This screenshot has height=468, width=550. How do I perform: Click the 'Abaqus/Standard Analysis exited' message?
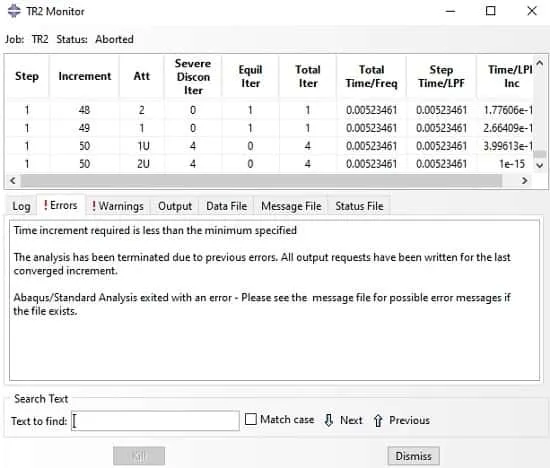coord(262,304)
